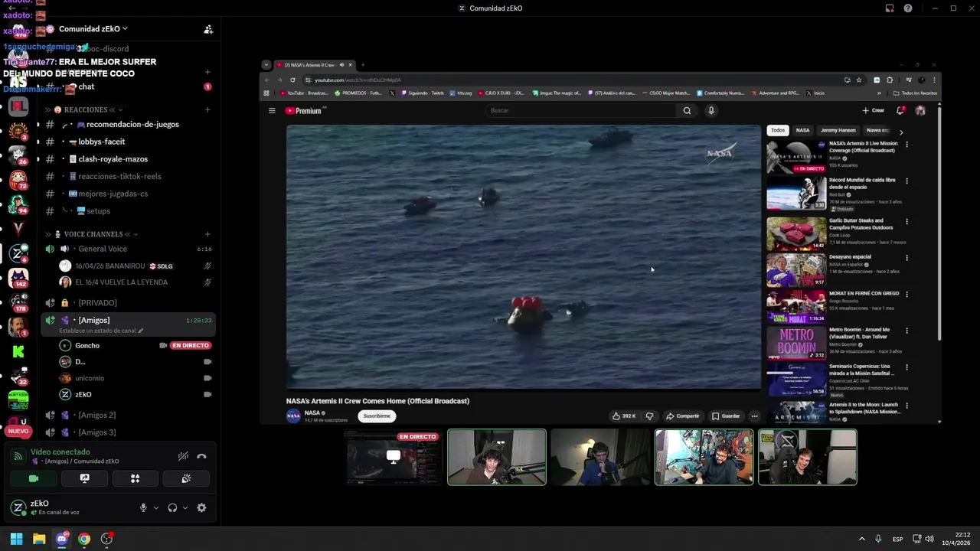Viewport: 980px width, 551px height.
Task: Deafen audio with the headphones icon
Action: (172, 507)
